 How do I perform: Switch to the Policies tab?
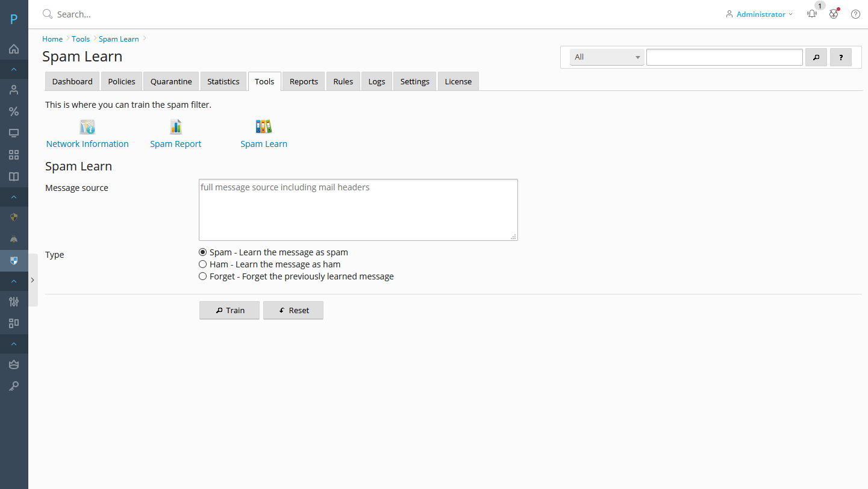tap(122, 81)
